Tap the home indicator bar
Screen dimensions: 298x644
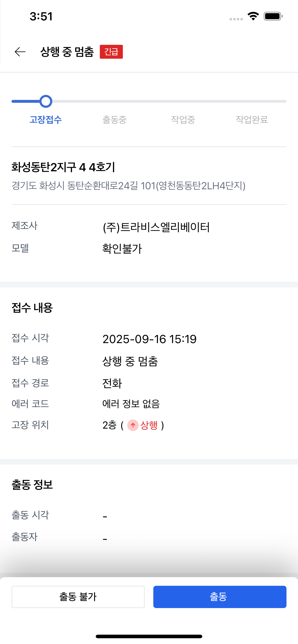149,636
